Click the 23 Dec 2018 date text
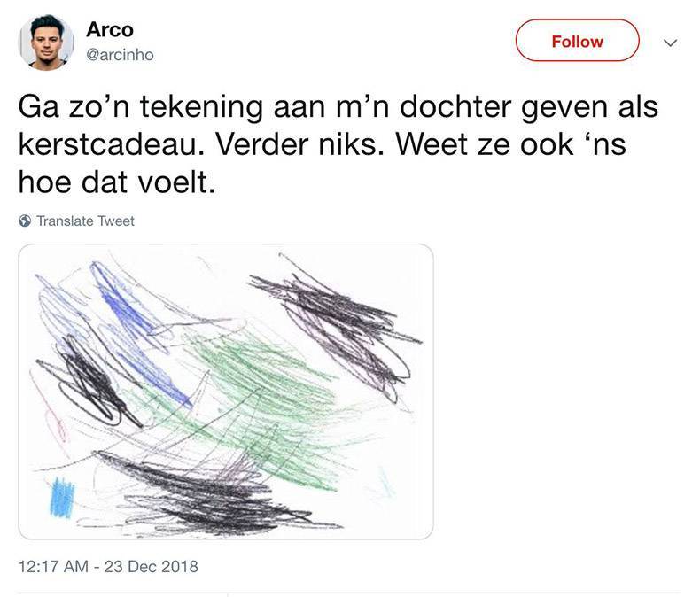The image size is (700, 597). coord(152,566)
